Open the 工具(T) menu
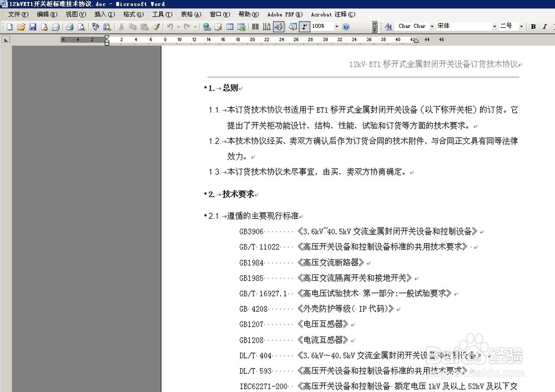The width and height of the screenshot is (555, 392). point(162,14)
